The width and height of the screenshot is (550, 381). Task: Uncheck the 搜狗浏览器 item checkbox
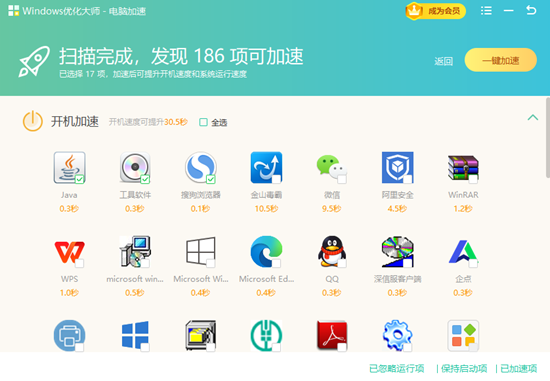210,179
